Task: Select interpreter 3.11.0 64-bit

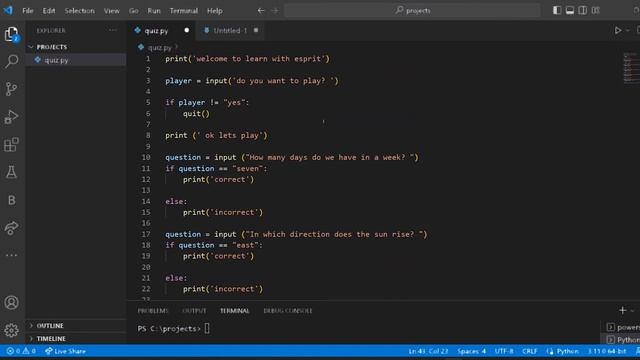Action: tap(607, 351)
